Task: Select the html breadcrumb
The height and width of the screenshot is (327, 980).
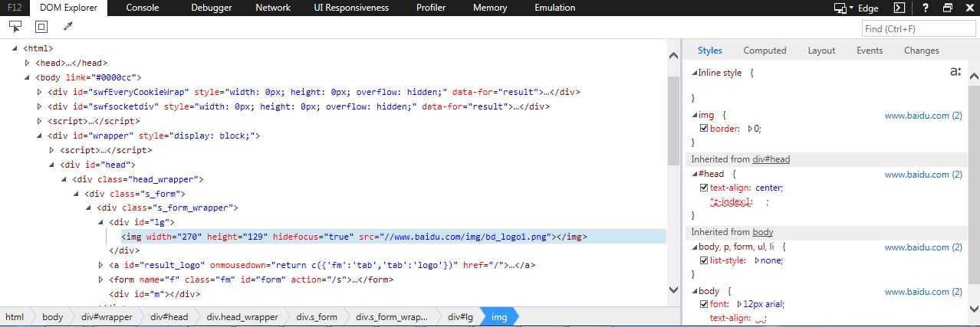Action: 15,317
